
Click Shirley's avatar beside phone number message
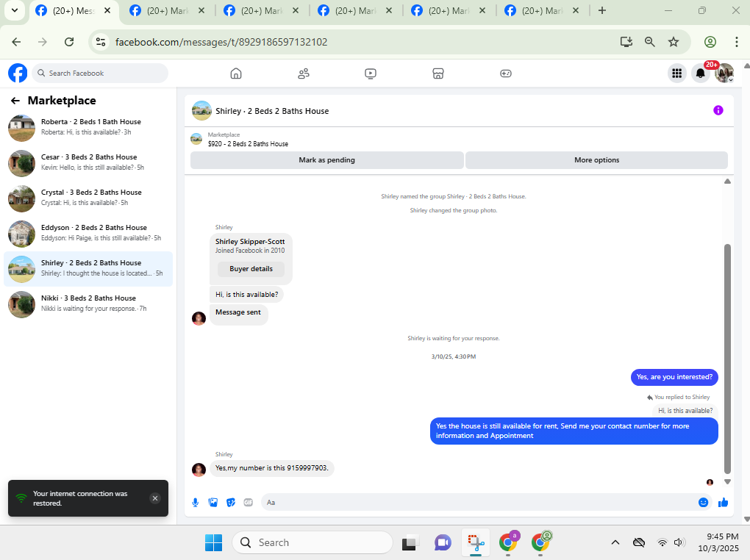[x=199, y=469]
